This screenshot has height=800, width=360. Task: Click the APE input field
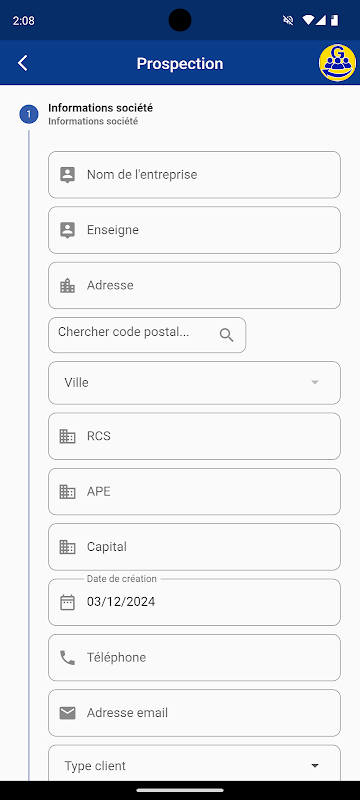(x=194, y=491)
